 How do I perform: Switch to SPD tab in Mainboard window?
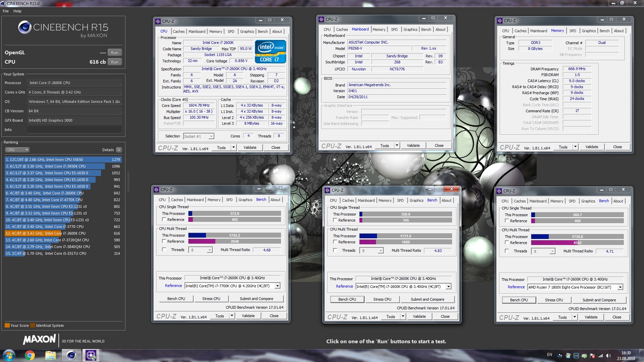pyautogui.click(x=394, y=29)
